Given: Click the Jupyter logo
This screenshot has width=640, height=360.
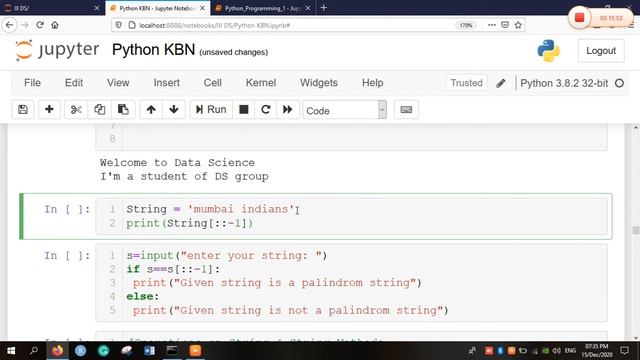Looking at the screenshot, I should point(57,50).
